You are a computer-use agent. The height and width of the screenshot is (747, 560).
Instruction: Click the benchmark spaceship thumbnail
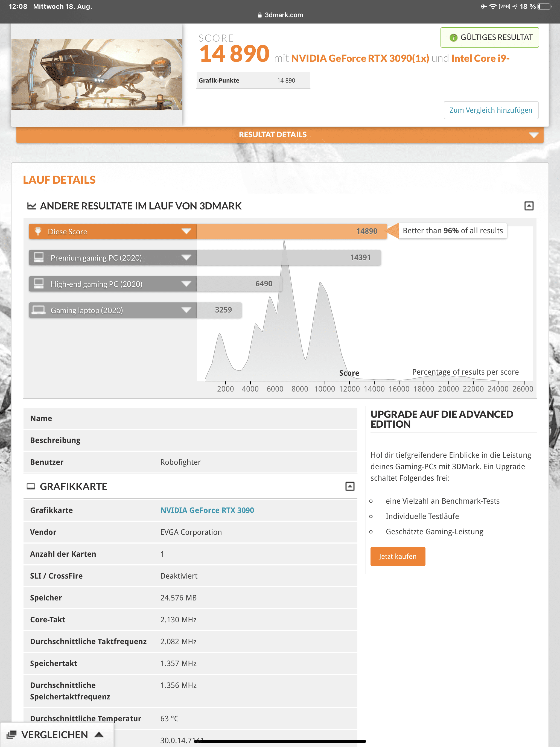(97, 75)
